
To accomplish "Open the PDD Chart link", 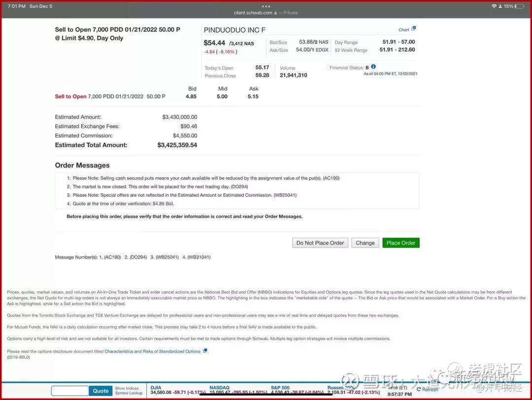I will point(403,30).
